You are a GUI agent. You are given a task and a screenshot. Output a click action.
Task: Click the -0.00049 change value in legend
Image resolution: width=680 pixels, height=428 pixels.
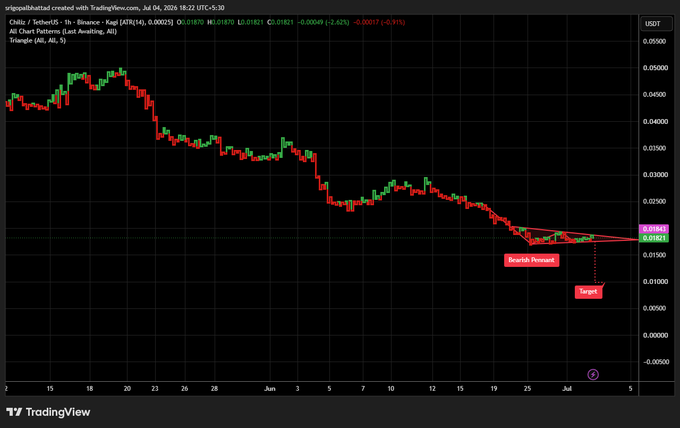[x=310, y=22]
